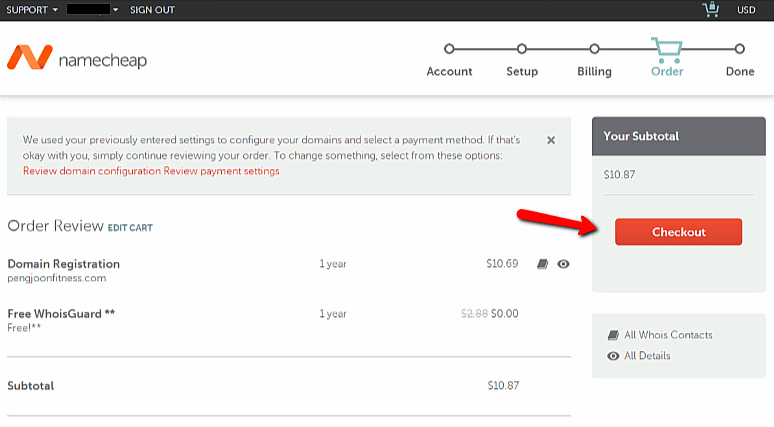Open Review payment settings link

(222, 171)
